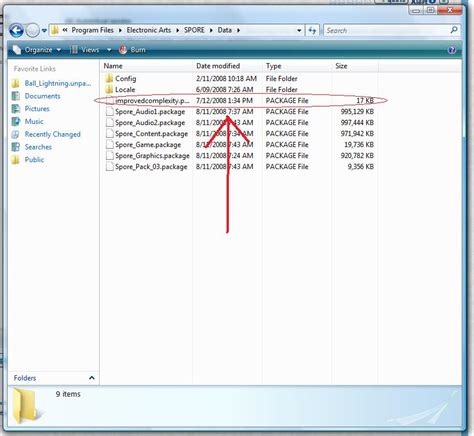This screenshot has width=474, height=436.
Task: Expand the Views dropdown arrow
Action: tap(109, 50)
